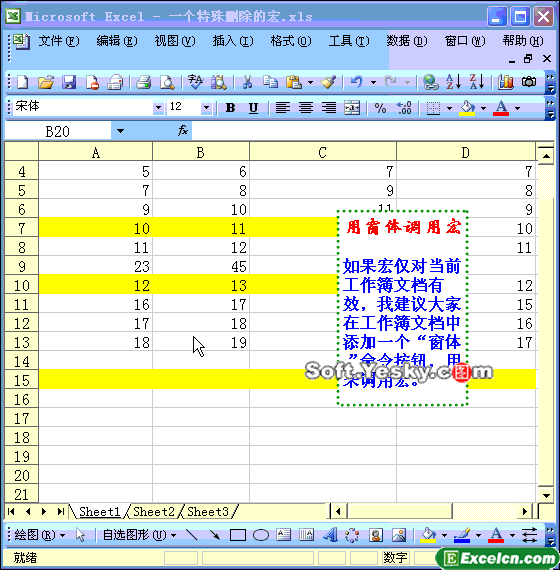Open the 视图(V) menu

point(175,41)
